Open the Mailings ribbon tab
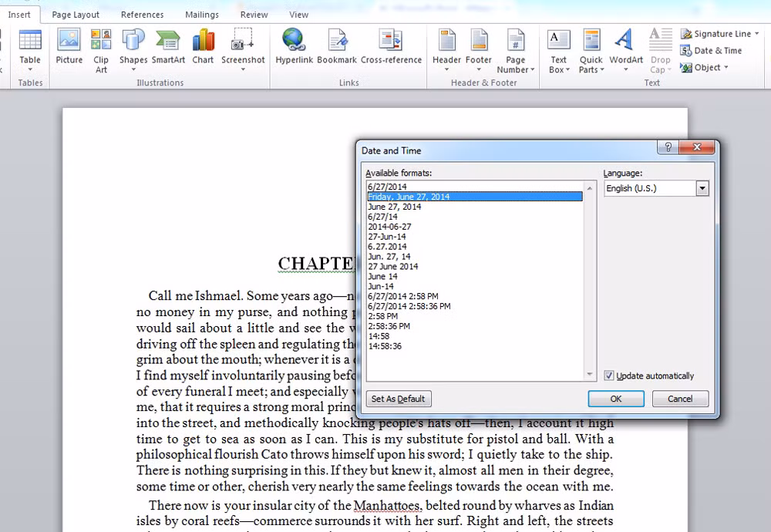Viewport: 771px width, 532px height. [201, 15]
